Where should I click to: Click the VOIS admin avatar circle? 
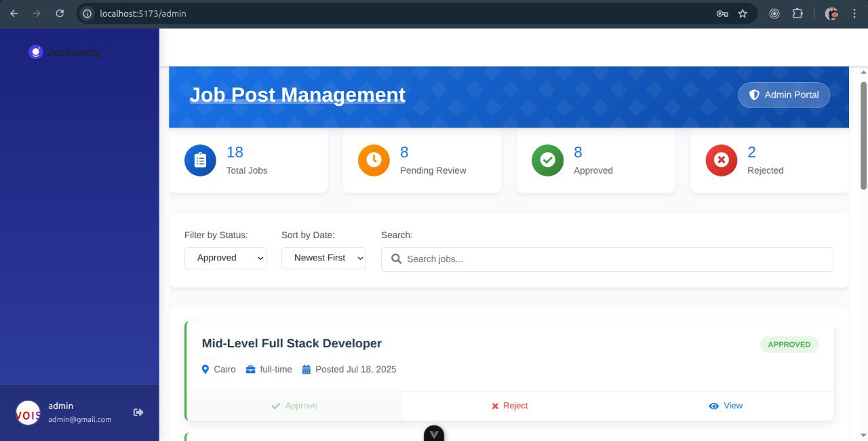[27, 413]
